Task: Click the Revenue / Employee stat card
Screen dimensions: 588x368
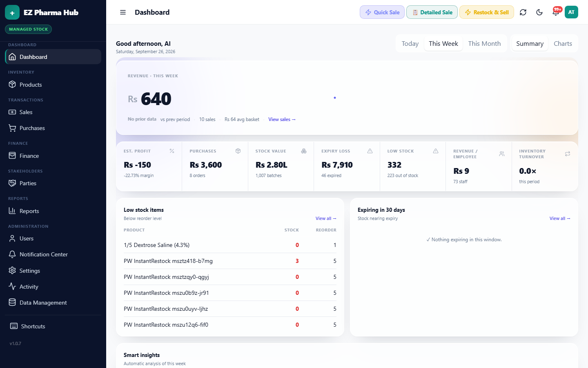Action: 479,166
